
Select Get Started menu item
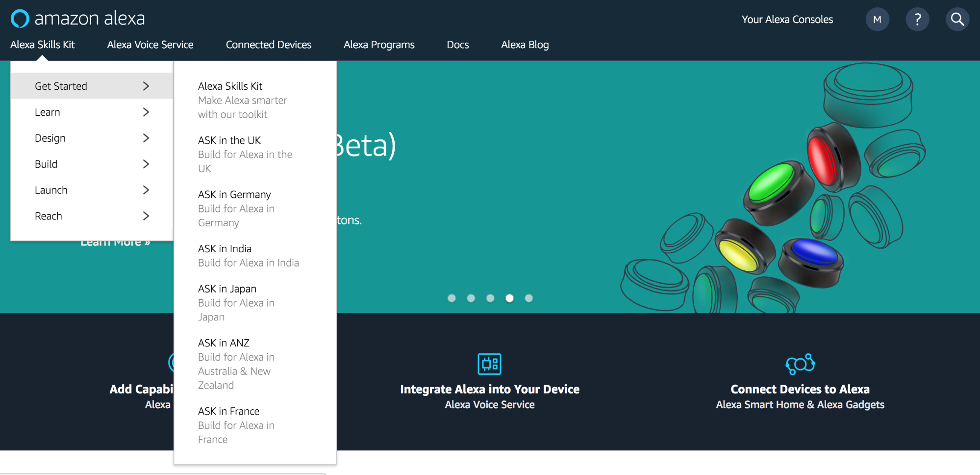tap(92, 86)
